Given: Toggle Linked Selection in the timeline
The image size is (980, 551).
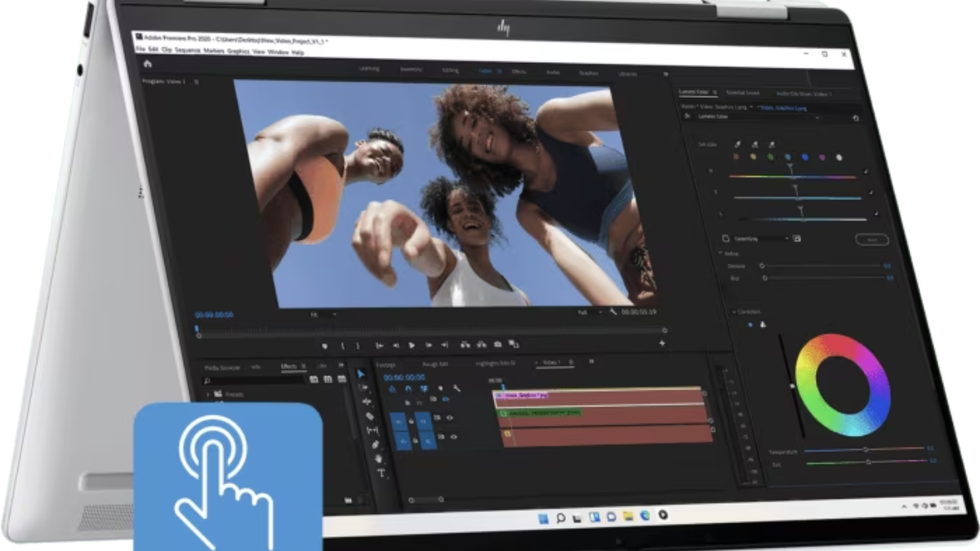Looking at the screenshot, I should [x=422, y=389].
